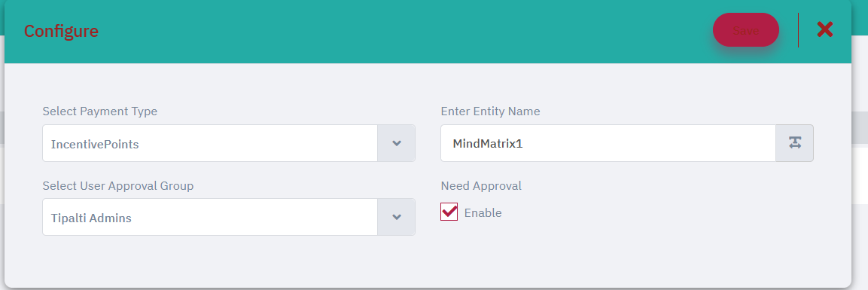
Task: Click the red checkmark icon next to Enable
Action: 449,212
